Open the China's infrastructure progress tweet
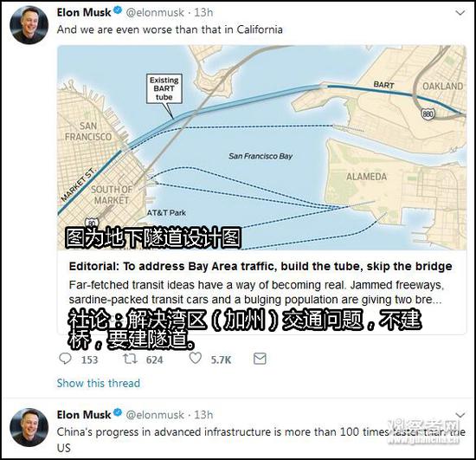Viewport: 476px width, 460px height. point(261,440)
